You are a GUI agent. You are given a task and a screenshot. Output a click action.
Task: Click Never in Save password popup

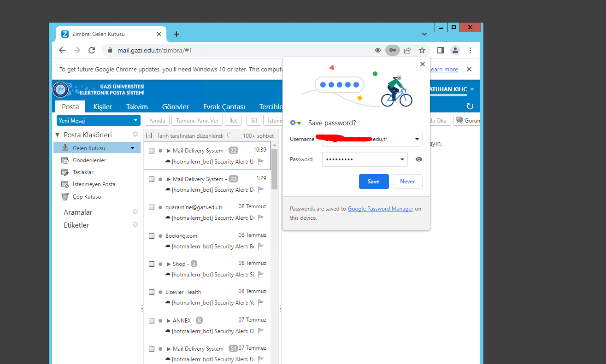(x=407, y=182)
